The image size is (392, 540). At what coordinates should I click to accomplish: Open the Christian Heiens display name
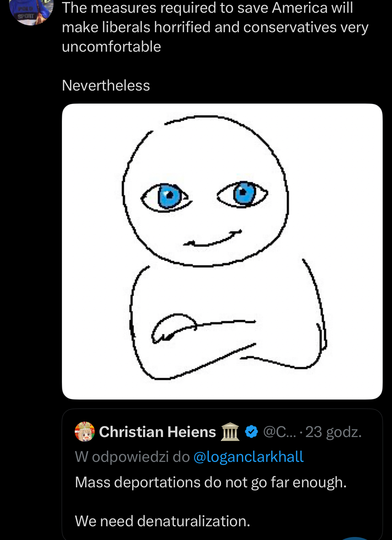157,432
